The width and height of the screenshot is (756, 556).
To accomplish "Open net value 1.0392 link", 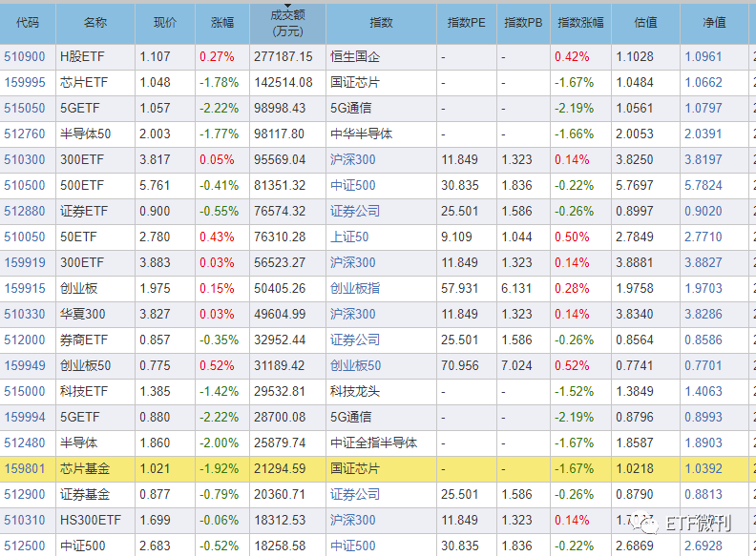I will point(703,469).
